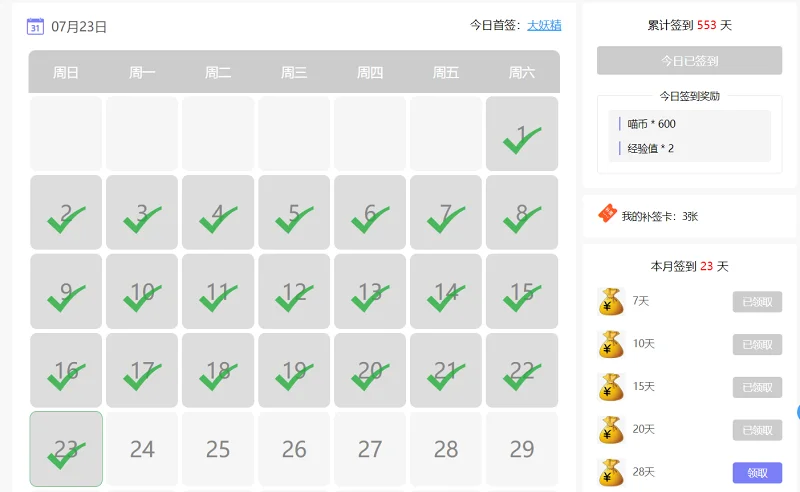Select day 27 in the calendar
800x492 pixels.
point(370,449)
